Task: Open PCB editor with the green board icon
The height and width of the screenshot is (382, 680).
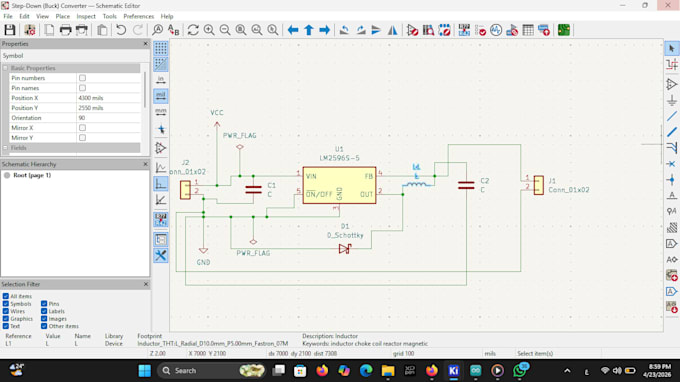Action: (x=564, y=30)
